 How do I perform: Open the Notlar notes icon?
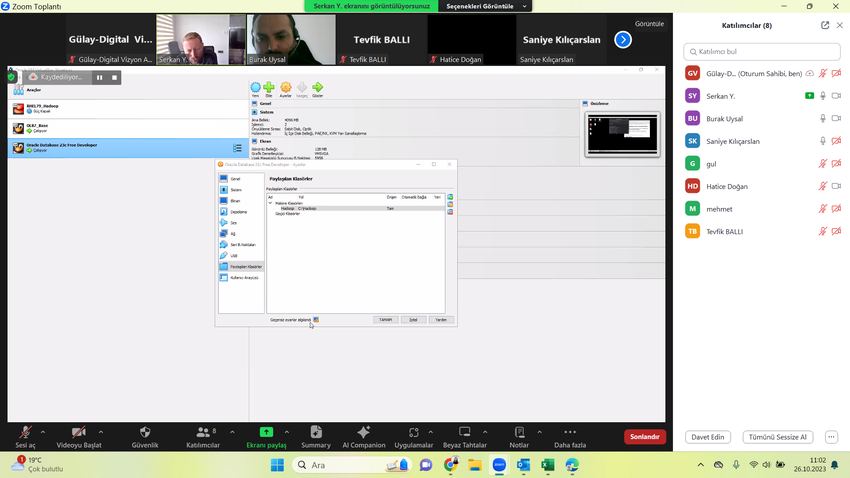(x=519, y=432)
